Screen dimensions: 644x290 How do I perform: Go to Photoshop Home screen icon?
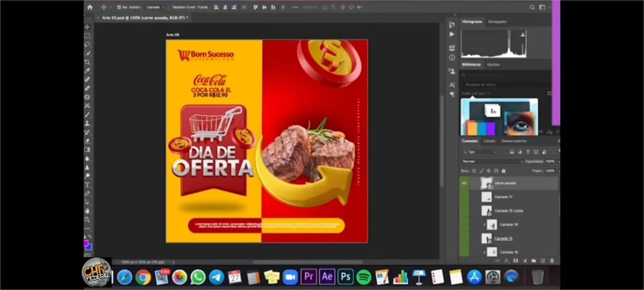90,7
